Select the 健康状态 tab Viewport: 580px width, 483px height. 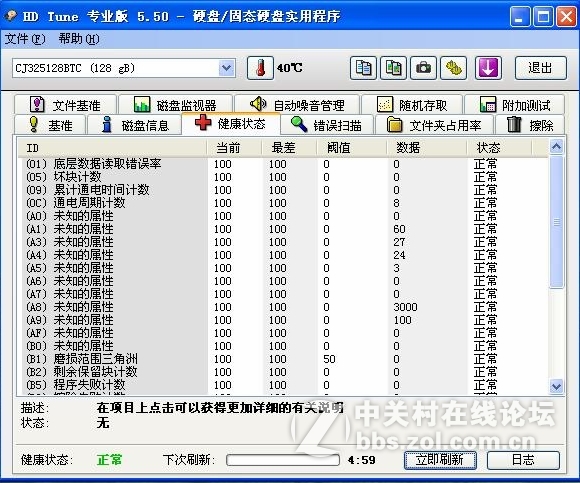pos(231,124)
